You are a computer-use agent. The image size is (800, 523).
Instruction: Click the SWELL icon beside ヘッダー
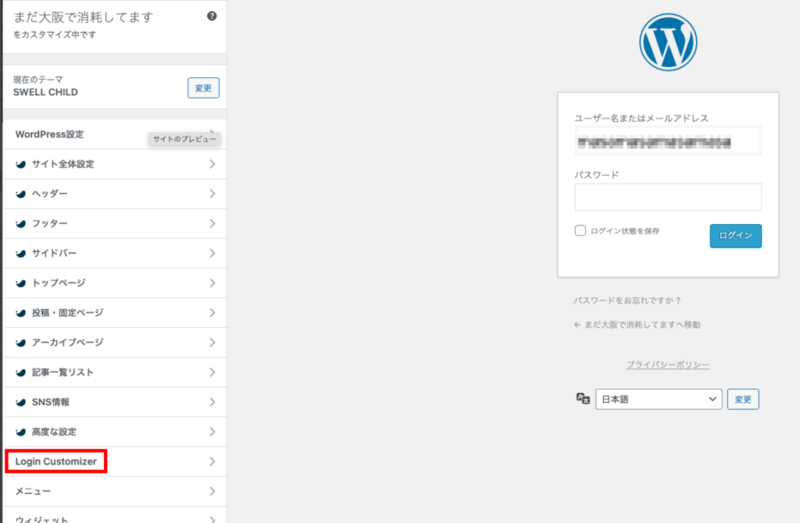(20, 194)
